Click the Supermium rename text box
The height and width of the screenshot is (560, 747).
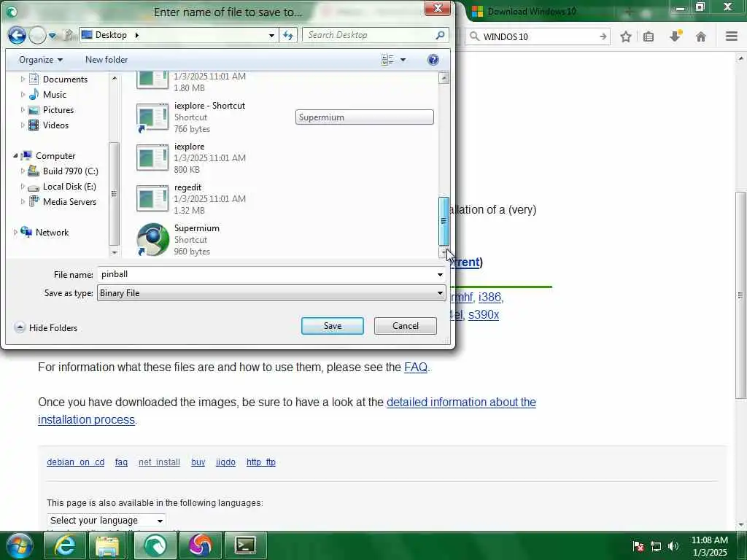[365, 117]
